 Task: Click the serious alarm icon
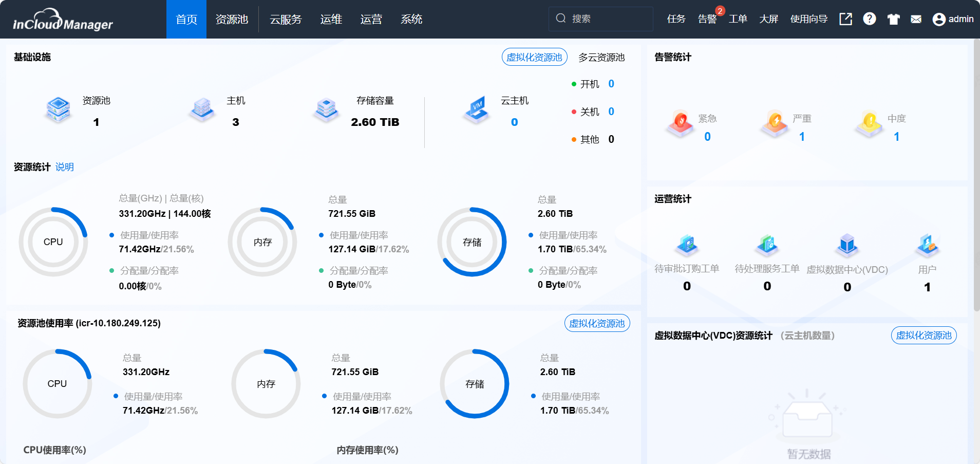(775, 124)
